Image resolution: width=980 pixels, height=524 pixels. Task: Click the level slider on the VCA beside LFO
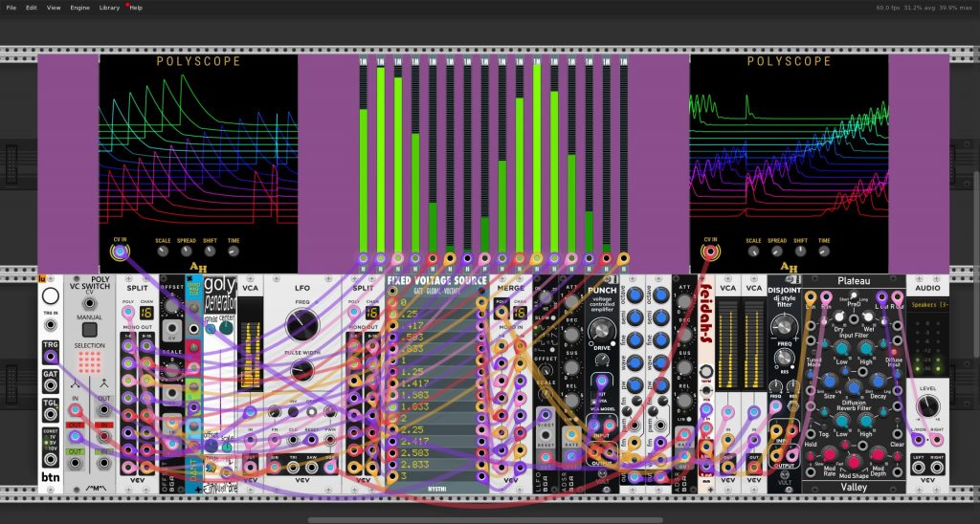coord(250,345)
